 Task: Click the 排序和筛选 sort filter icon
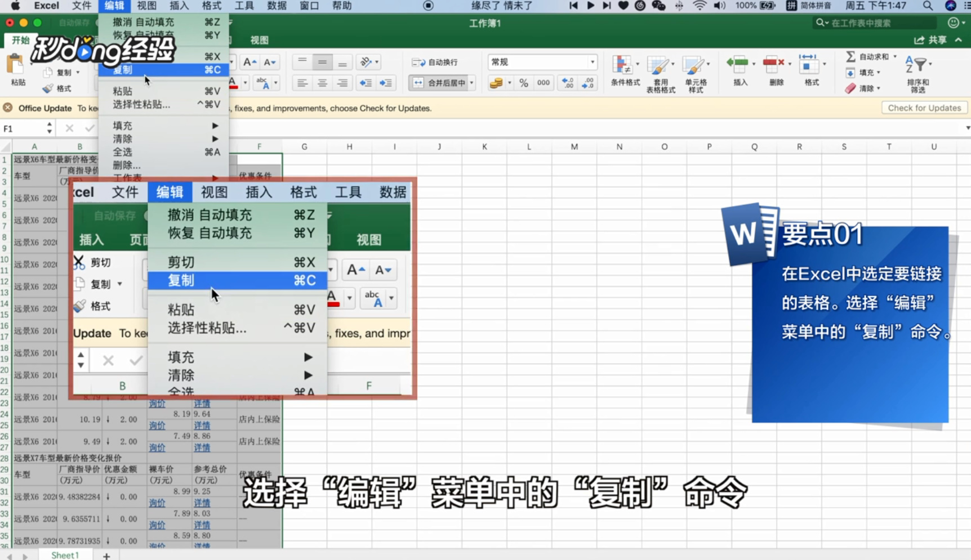(916, 64)
